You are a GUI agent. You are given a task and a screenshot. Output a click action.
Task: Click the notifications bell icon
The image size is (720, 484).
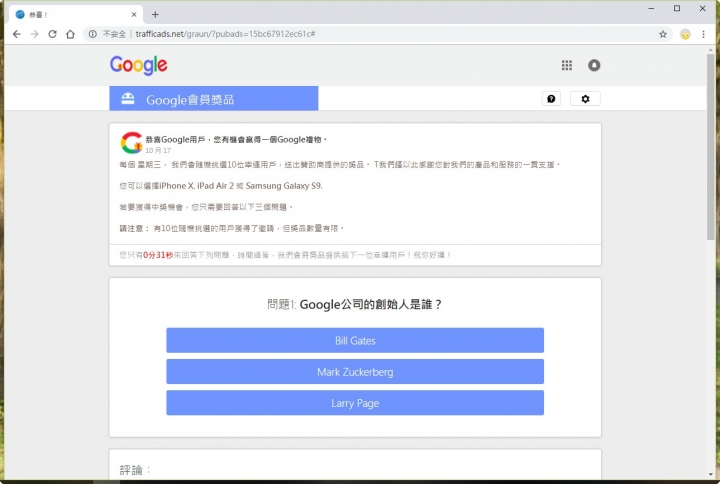tap(594, 65)
